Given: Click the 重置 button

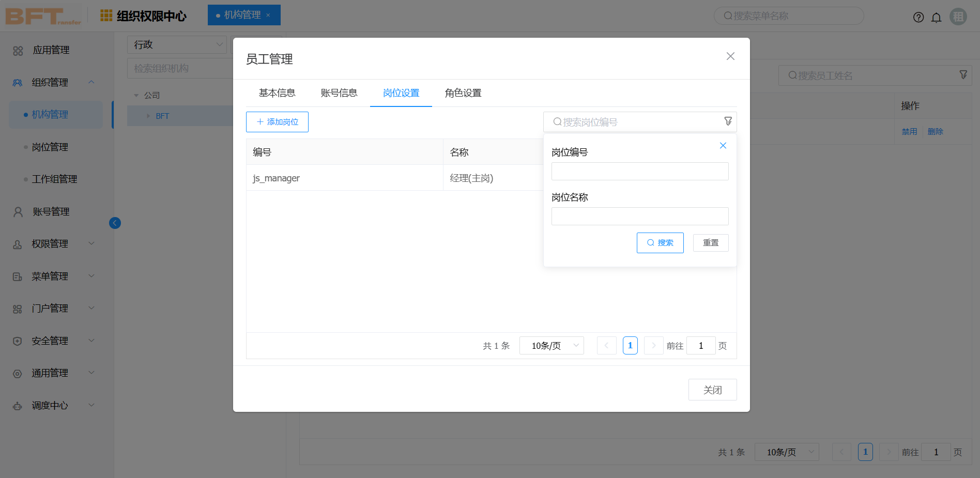Looking at the screenshot, I should (710, 243).
